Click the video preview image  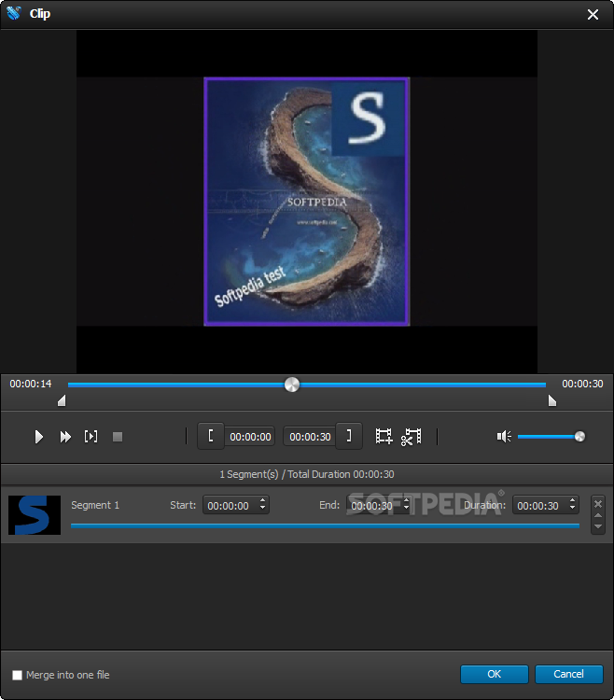[x=307, y=202]
